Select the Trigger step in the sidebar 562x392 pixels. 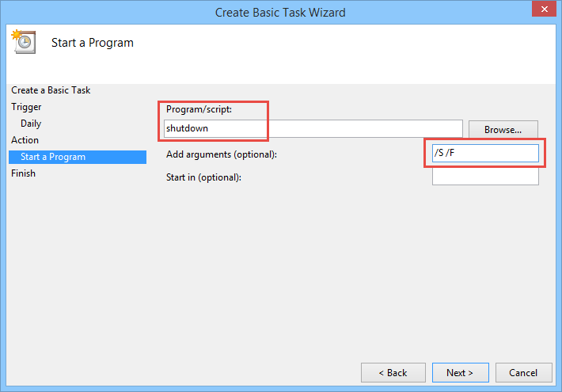(26, 107)
